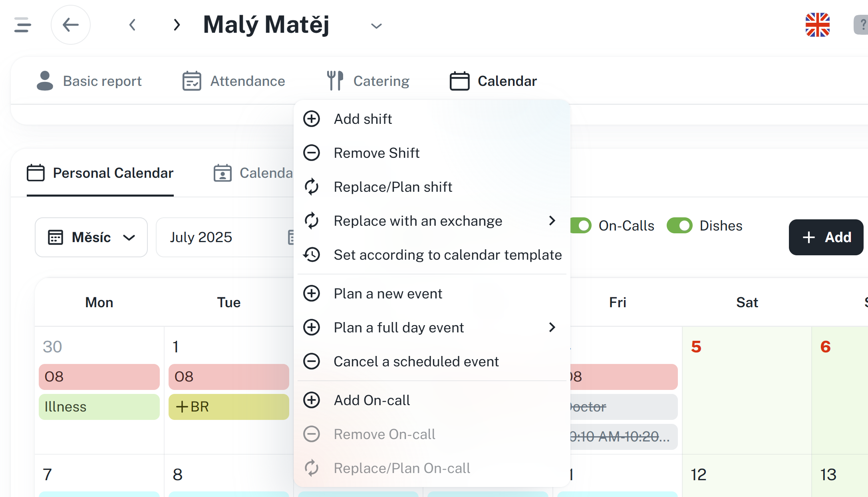
Task: Choose Cancel a scheduled event
Action: coord(416,362)
